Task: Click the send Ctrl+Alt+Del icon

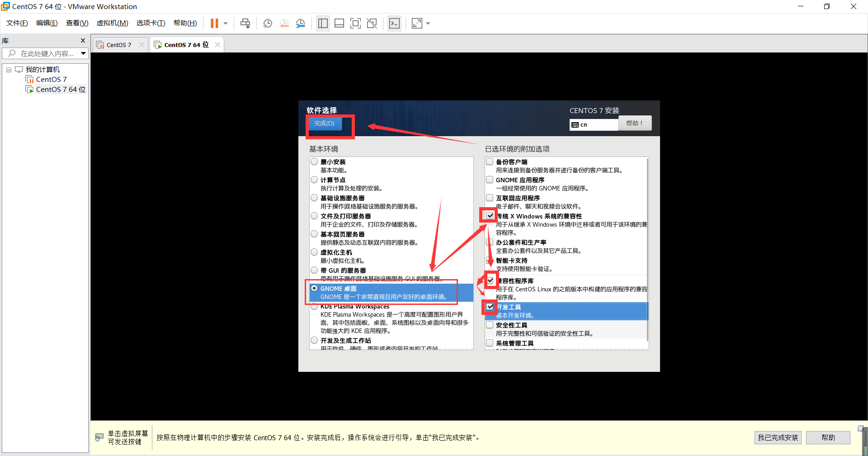Action: point(245,24)
